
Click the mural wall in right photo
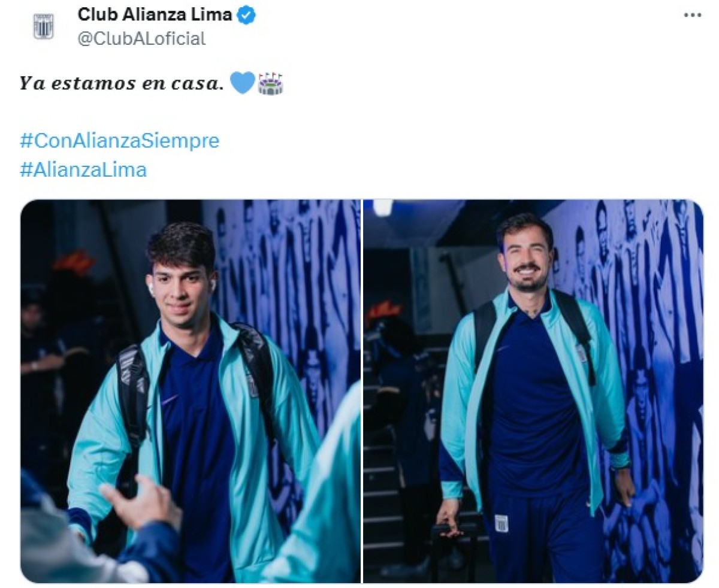pos(653,359)
